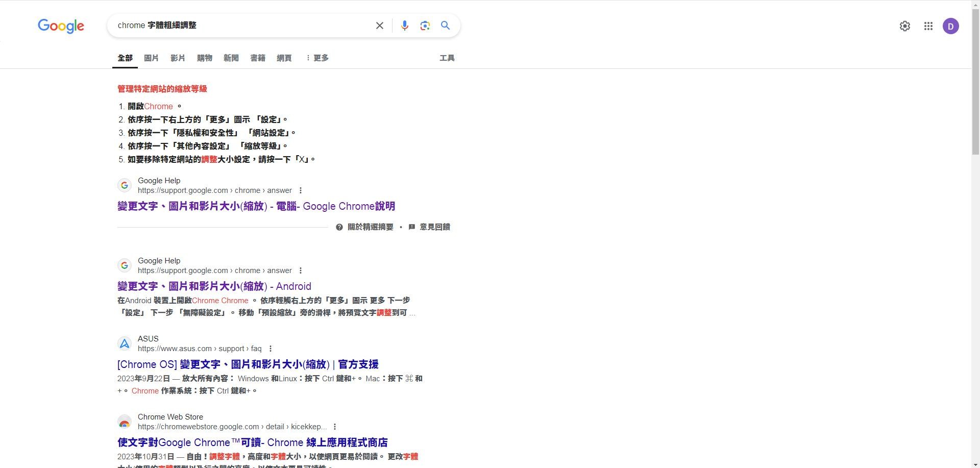Screen dimensions: 980x468
Task: Click the ASUS site name label
Action: pos(148,339)
